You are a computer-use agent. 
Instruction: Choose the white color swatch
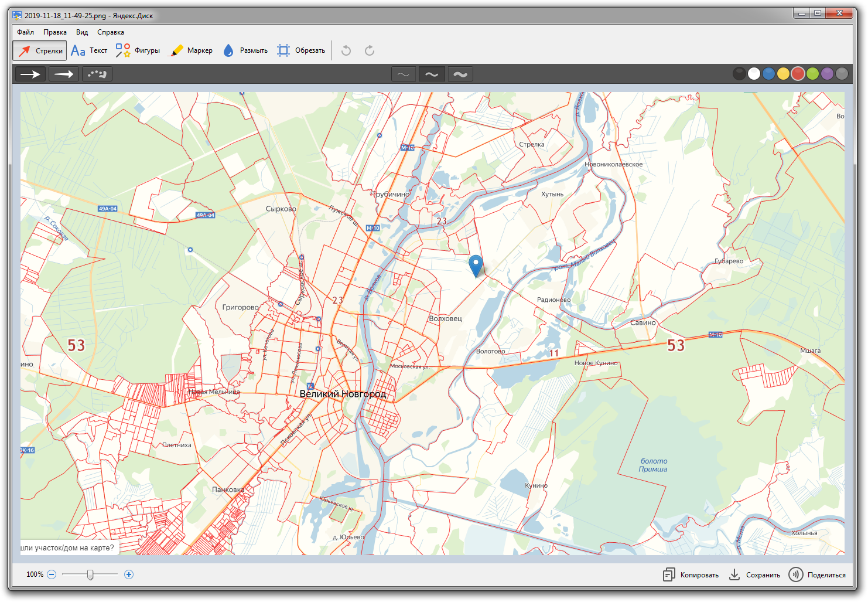[x=754, y=73]
